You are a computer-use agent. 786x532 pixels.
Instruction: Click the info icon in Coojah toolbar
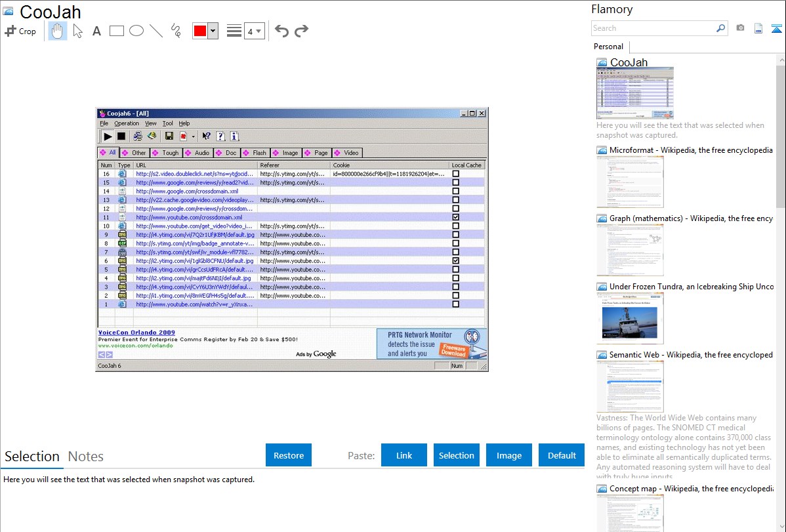[234, 136]
